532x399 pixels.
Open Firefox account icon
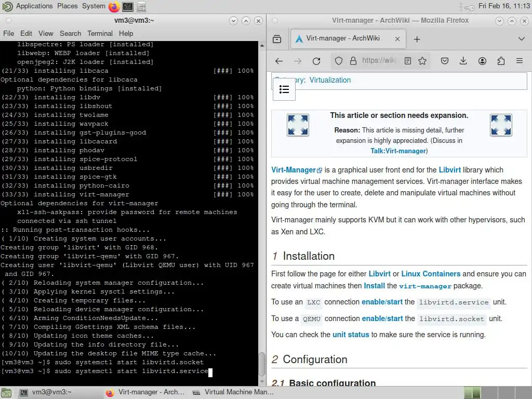482,61
